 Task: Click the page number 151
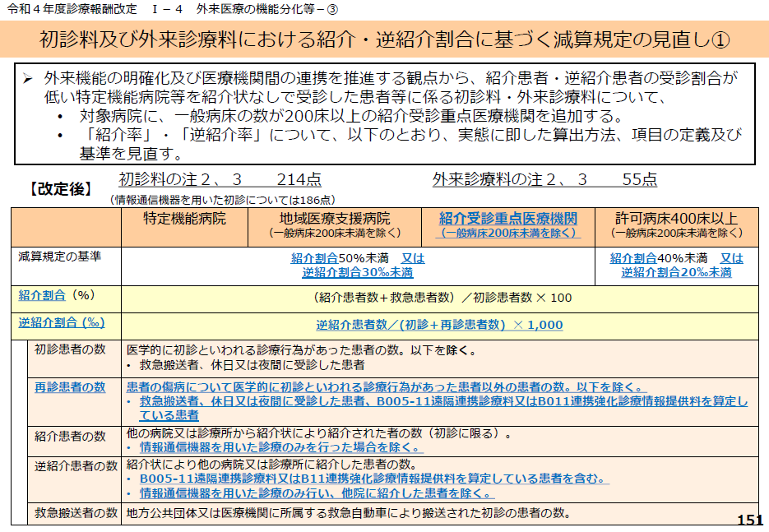tap(749, 520)
